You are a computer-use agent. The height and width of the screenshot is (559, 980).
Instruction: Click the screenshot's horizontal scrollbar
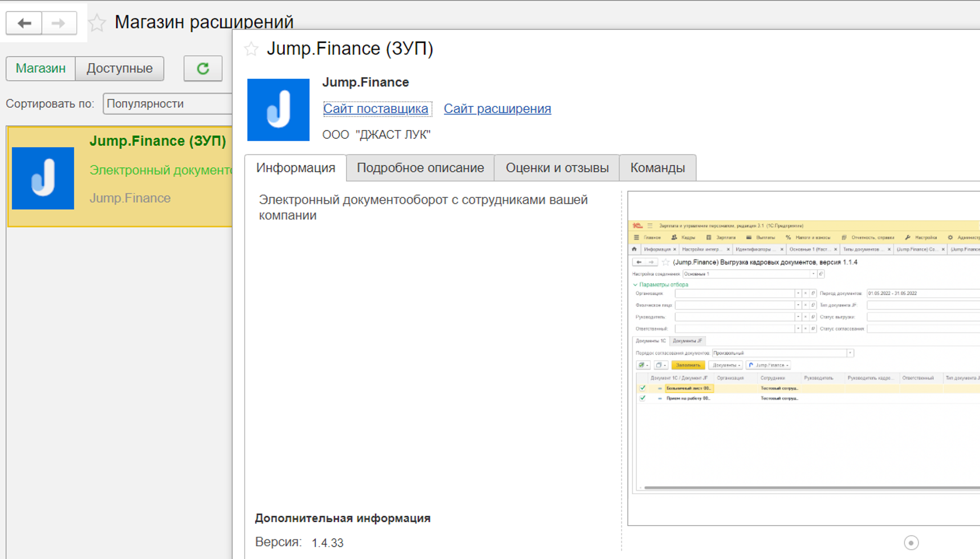click(808, 488)
